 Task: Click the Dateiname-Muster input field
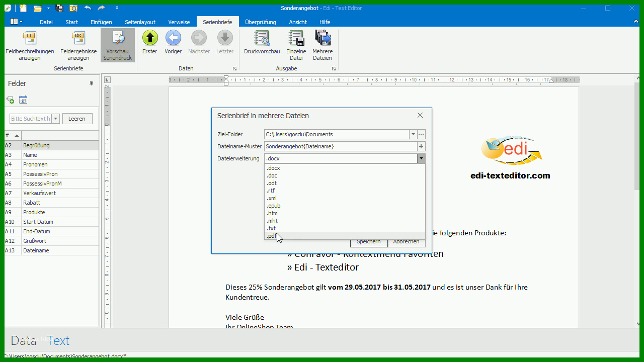click(x=341, y=146)
